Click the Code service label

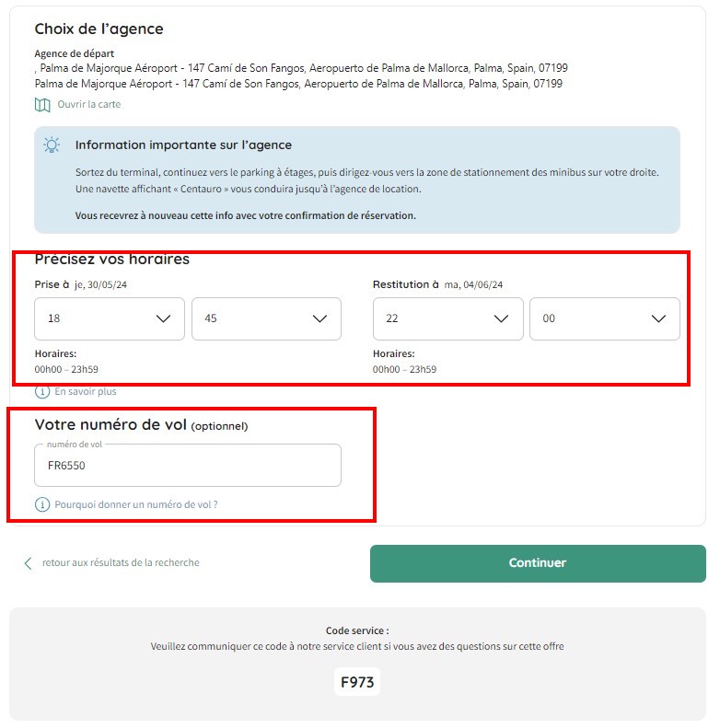[357, 630]
